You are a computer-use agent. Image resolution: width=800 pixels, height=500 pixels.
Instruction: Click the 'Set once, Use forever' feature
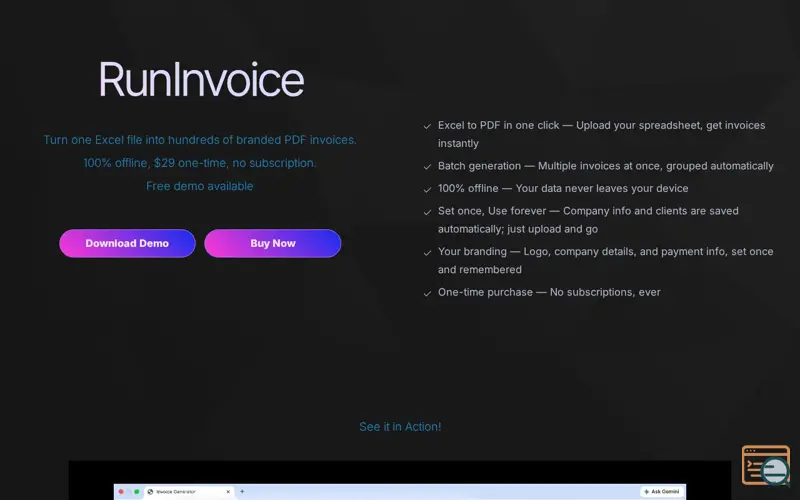588,220
